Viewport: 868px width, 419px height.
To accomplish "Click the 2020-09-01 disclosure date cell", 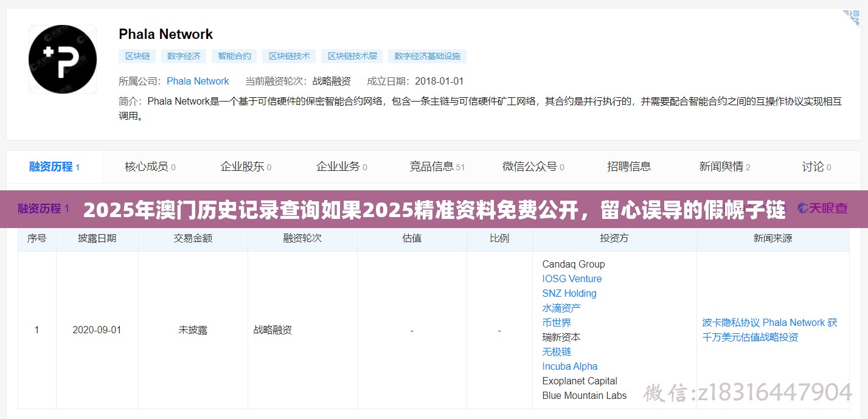I will click(97, 330).
